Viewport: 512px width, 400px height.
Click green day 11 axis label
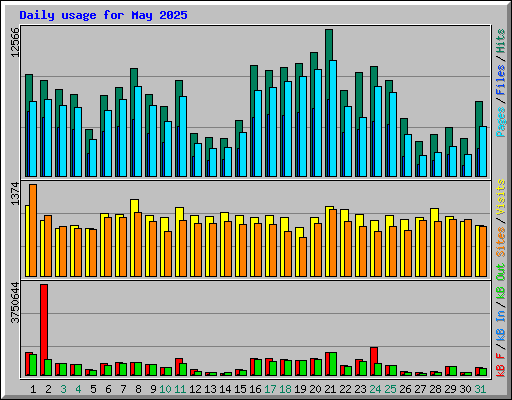click(180, 389)
